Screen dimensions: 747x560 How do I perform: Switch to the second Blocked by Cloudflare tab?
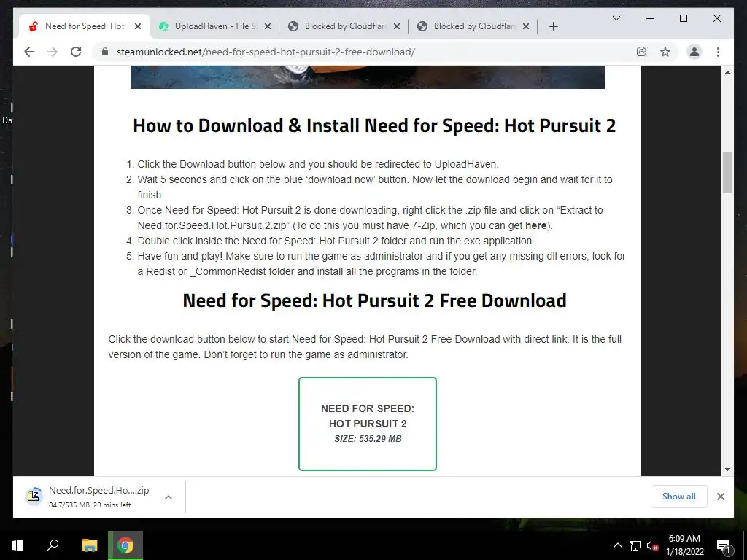point(473,26)
